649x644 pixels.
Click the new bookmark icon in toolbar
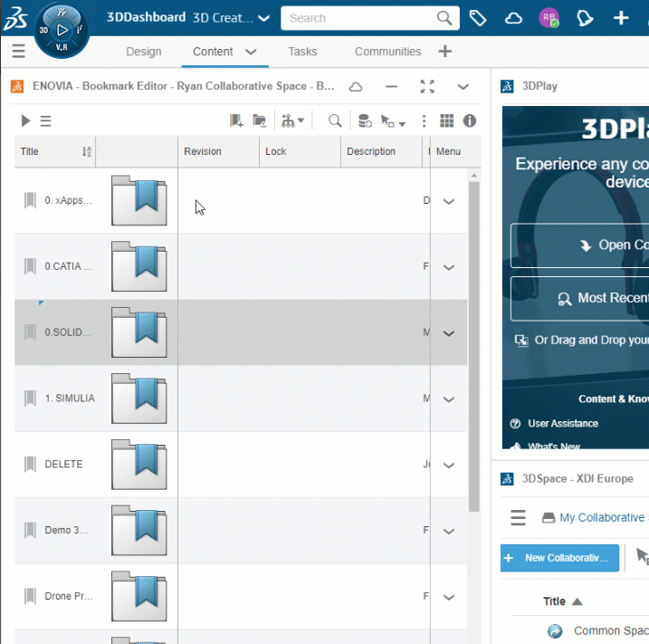[236, 120]
